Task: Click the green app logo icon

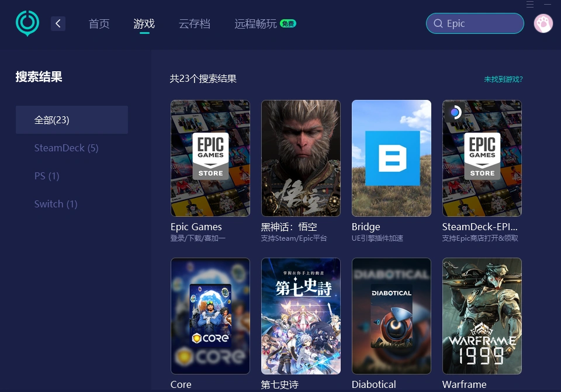Action: tap(27, 23)
